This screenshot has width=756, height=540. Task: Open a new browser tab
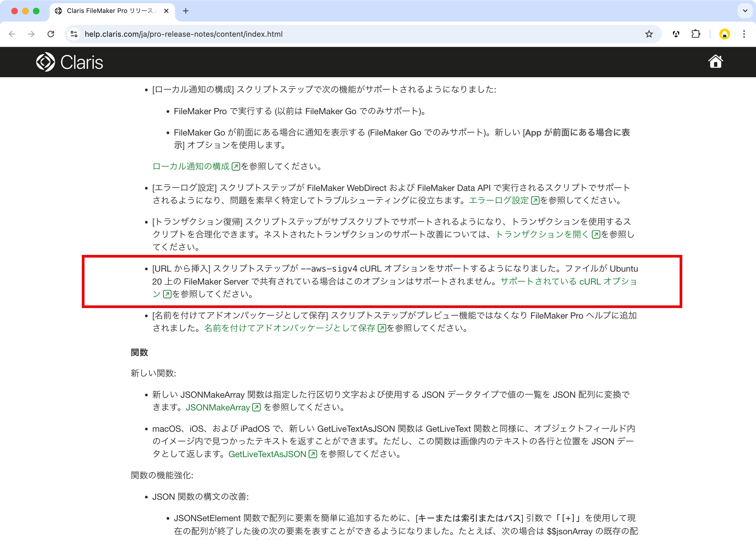tap(186, 11)
